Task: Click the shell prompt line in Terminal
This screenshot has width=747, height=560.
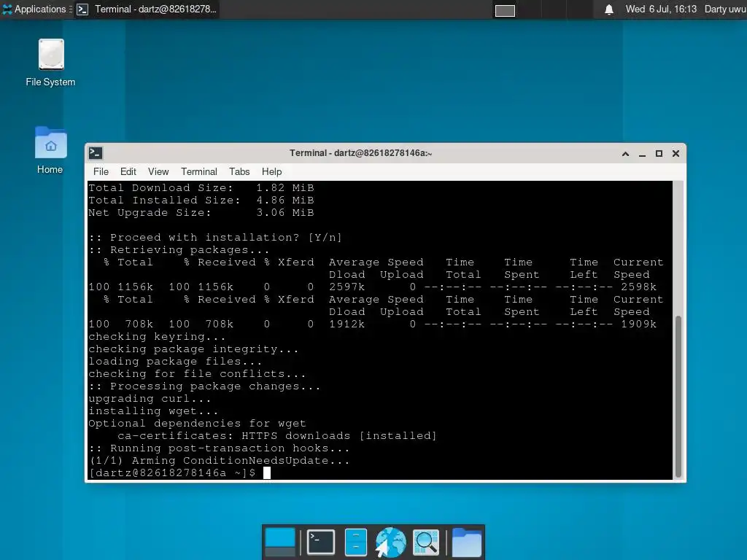Action: pos(179,472)
